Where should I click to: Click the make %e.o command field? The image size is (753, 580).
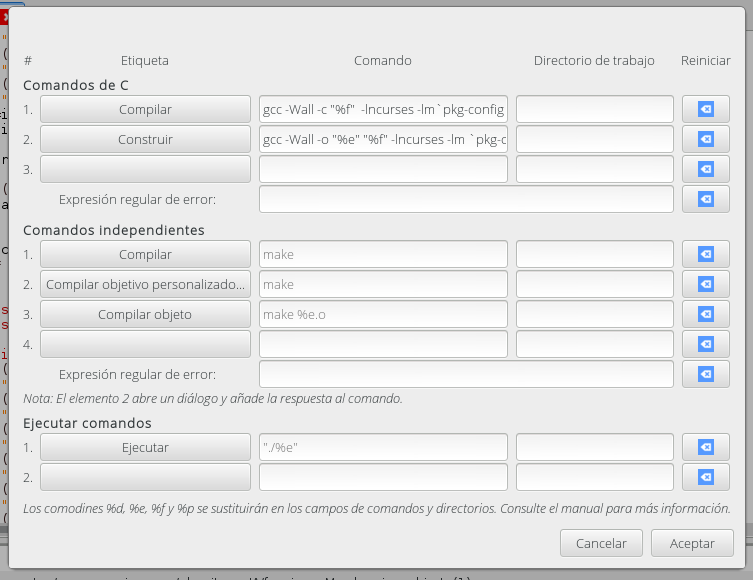tap(383, 314)
